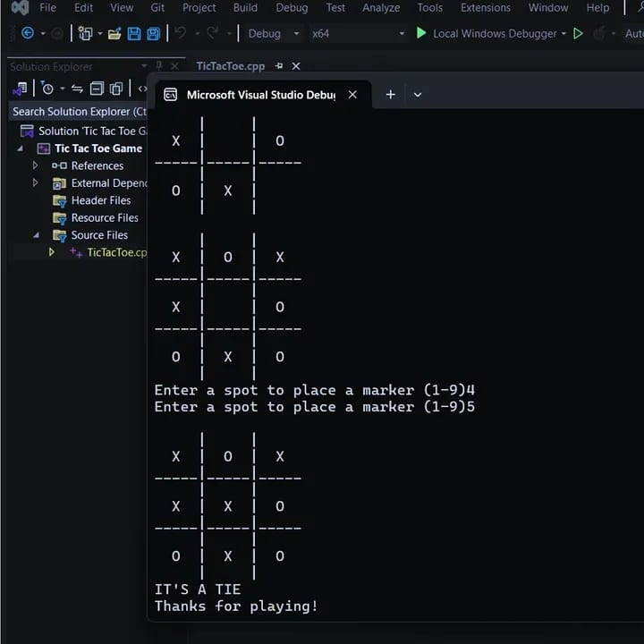Open the View menu

pos(122,8)
